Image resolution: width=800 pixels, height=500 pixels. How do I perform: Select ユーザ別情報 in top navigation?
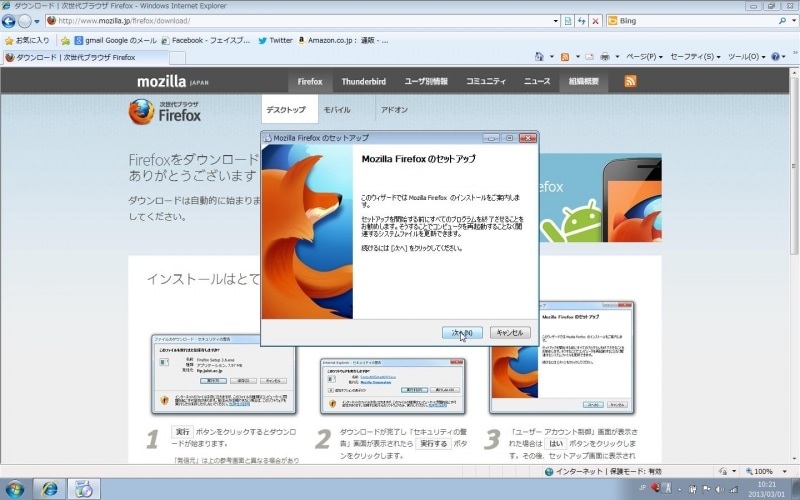tap(426, 81)
